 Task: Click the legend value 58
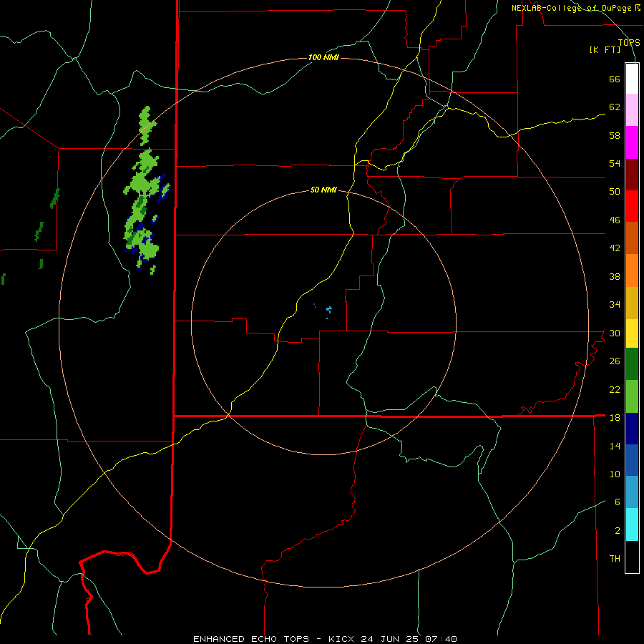click(615, 135)
